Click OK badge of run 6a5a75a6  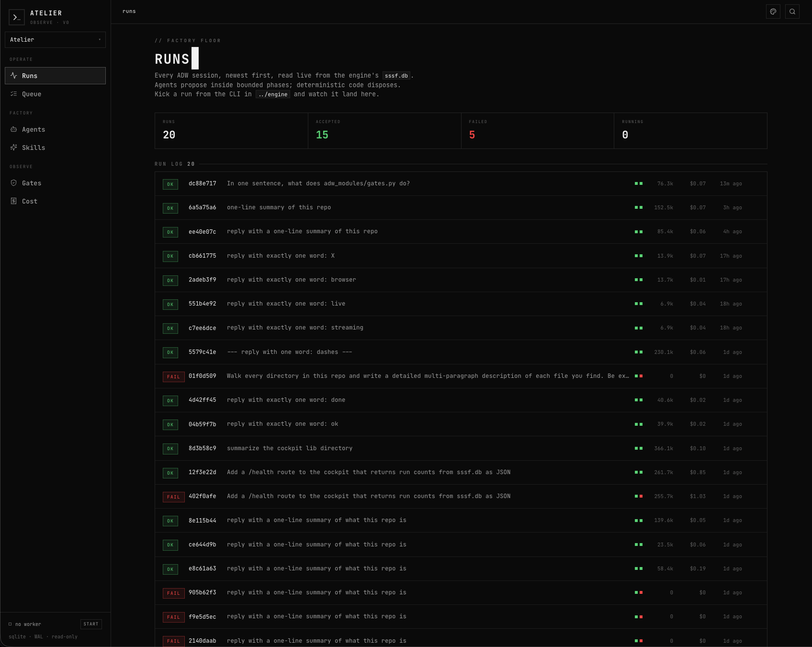170,208
